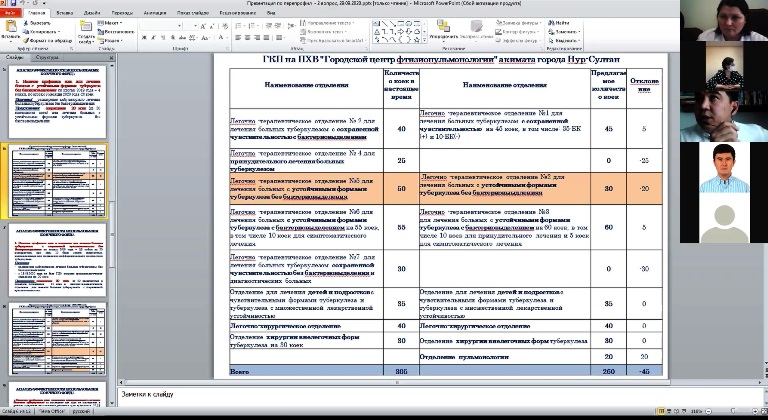Click the Convert to SmartArt icon
Viewport: 768px width, 420px height.
tap(303, 40)
